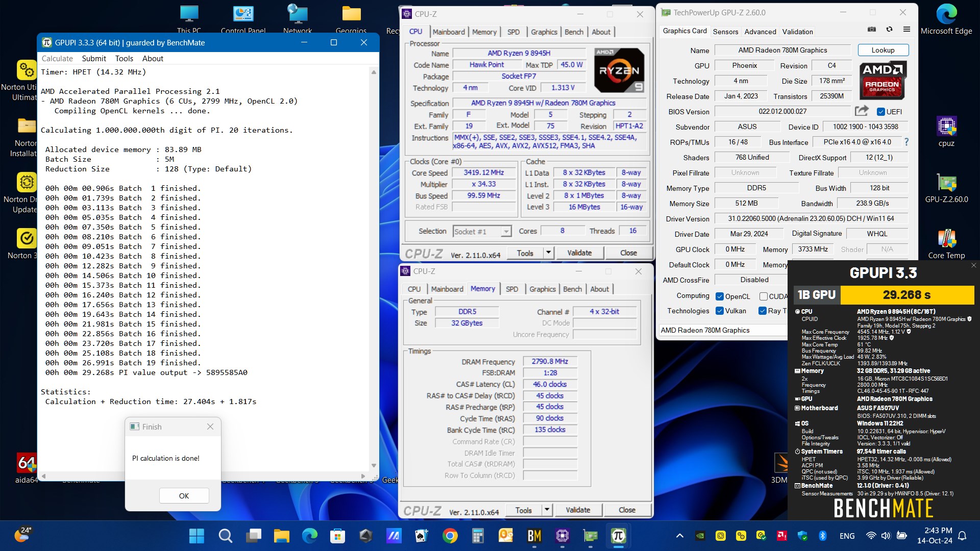The image size is (980, 551).
Task: Click the GPUPI horizontal scrollbar right arrow
Action: coord(363,475)
